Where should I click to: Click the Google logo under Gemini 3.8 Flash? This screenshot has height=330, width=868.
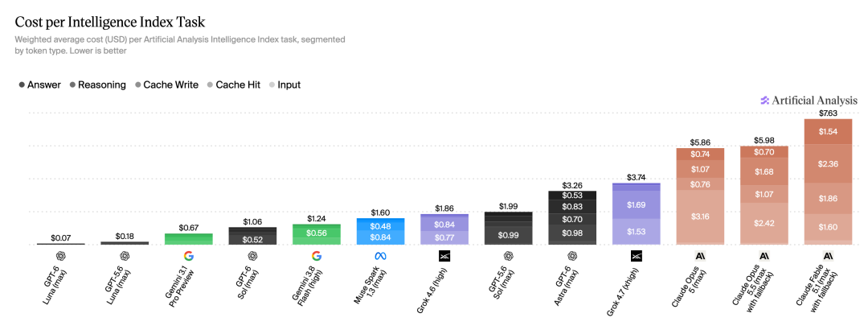317,256
